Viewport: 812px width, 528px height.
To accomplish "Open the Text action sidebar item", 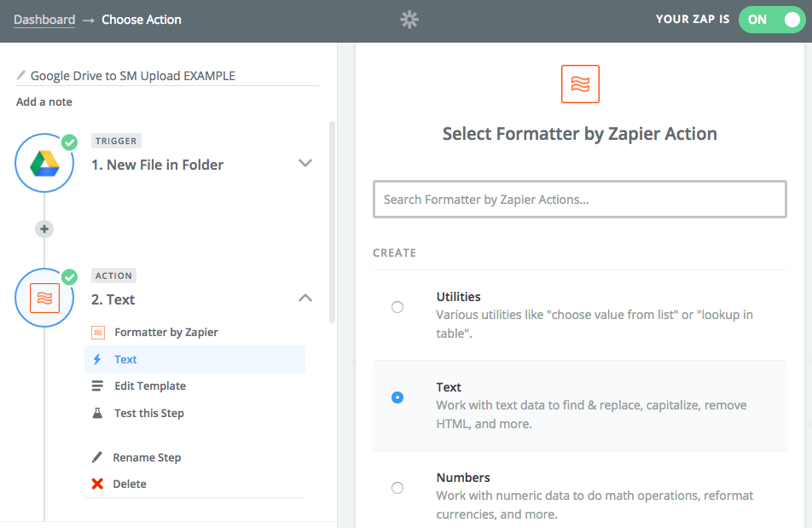I will (194, 359).
